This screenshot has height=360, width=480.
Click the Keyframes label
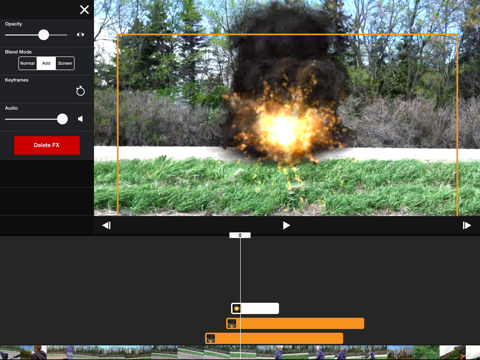coord(17,80)
